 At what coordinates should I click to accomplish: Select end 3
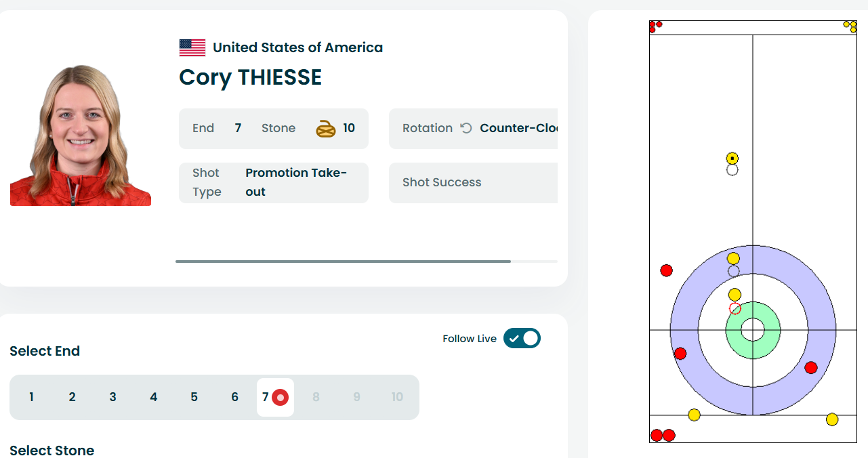point(112,397)
